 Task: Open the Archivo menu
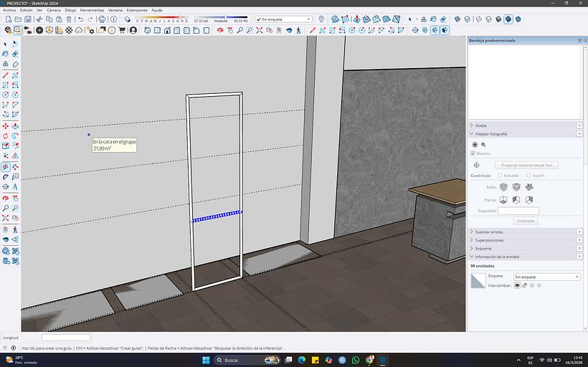[9, 10]
